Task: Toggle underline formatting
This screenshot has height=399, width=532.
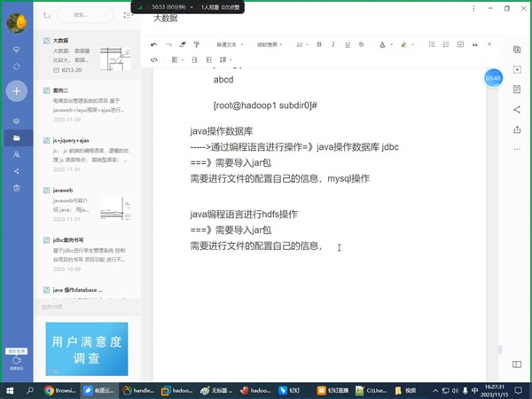Action: [348, 44]
